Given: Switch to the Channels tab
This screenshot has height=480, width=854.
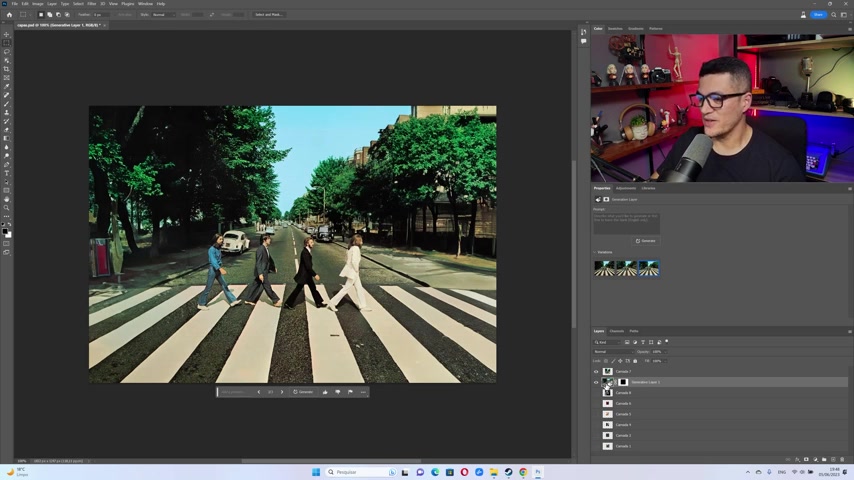Looking at the screenshot, I should point(617,331).
